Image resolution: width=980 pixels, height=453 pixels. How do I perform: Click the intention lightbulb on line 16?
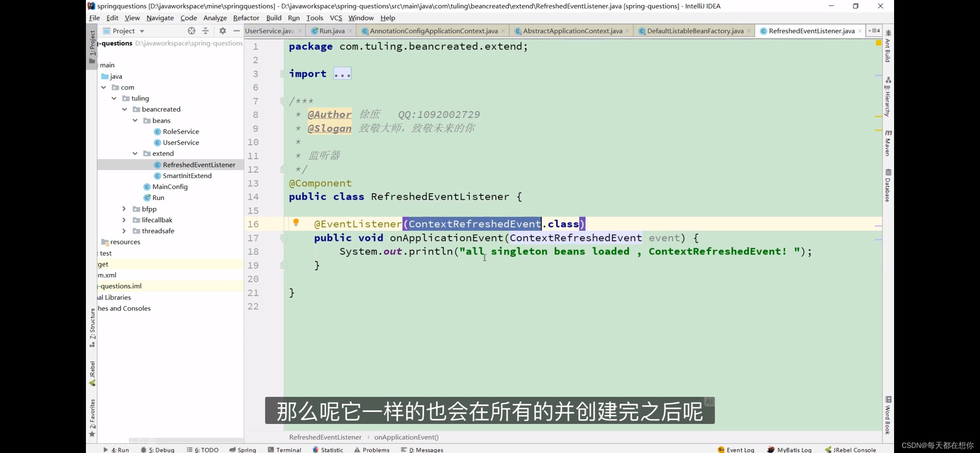296,223
